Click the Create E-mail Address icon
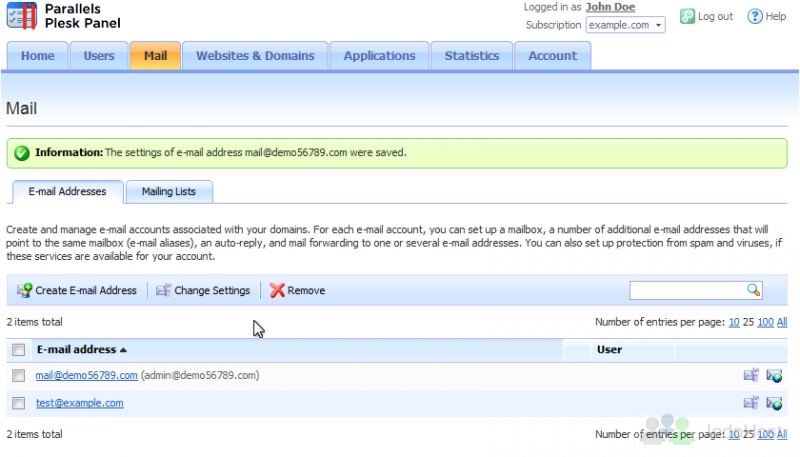 point(24,290)
